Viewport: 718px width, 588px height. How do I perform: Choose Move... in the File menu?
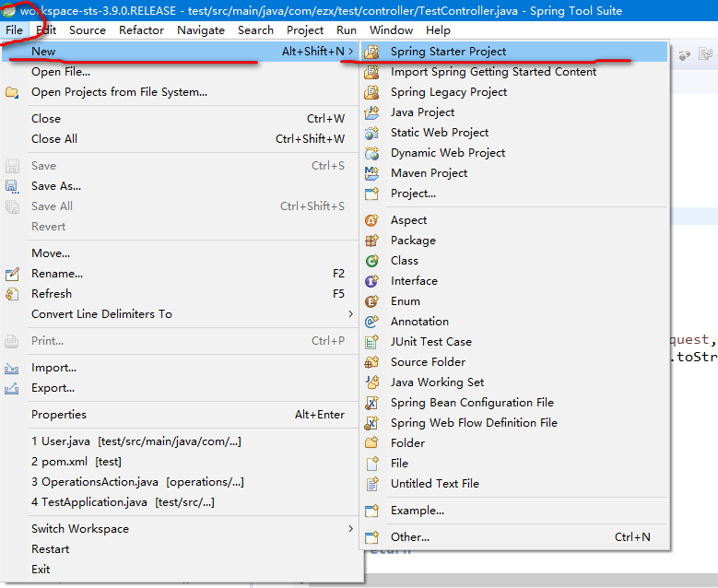coord(180,253)
